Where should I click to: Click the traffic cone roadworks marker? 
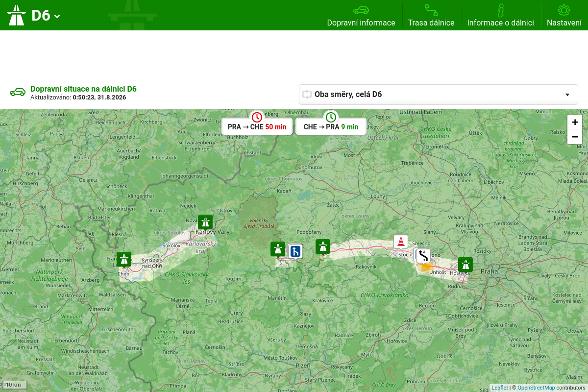pos(401,242)
